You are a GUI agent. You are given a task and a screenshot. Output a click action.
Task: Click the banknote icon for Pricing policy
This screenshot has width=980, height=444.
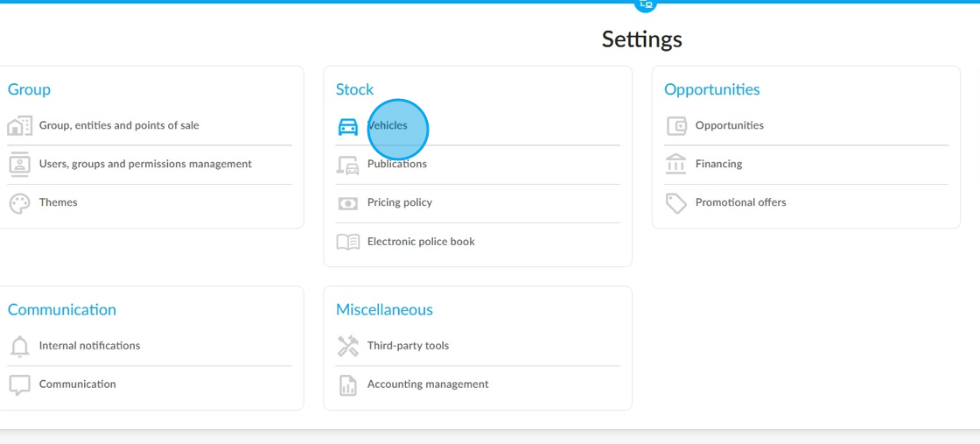click(348, 203)
